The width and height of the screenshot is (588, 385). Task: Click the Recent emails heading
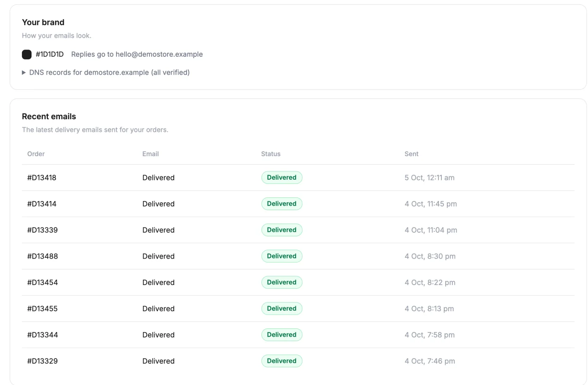pos(49,116)
